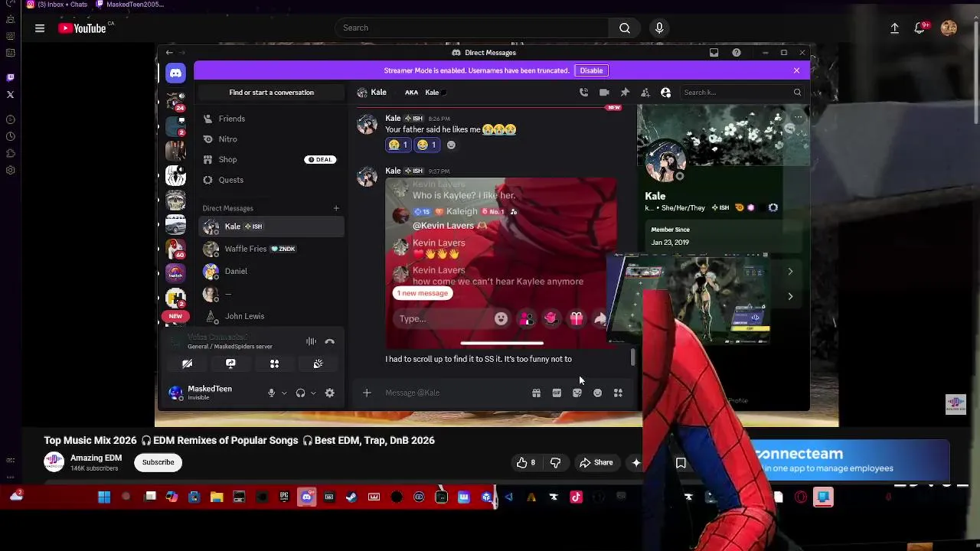Open John Lewis direct message
The height and width of the screenshot is (551, 980).
pyautogui.click(x=271, y=316)
